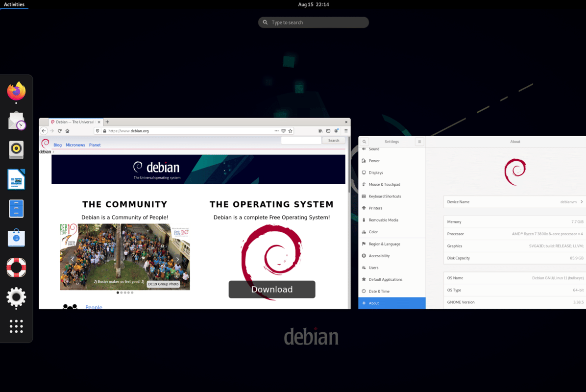Open the Blog link

pyautogui.click(x=57, y=145)
